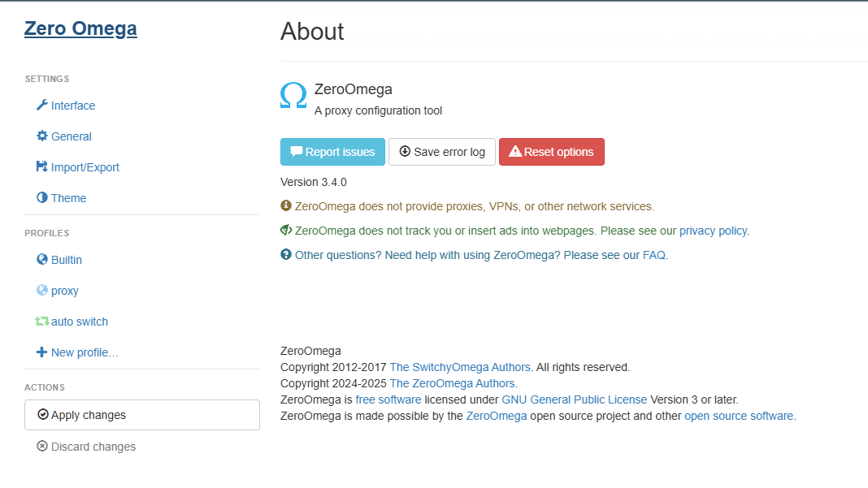Image resolution: width=868 pixels, height=488 pixels.
Task: Go to General settings
Action: (71, 136)
